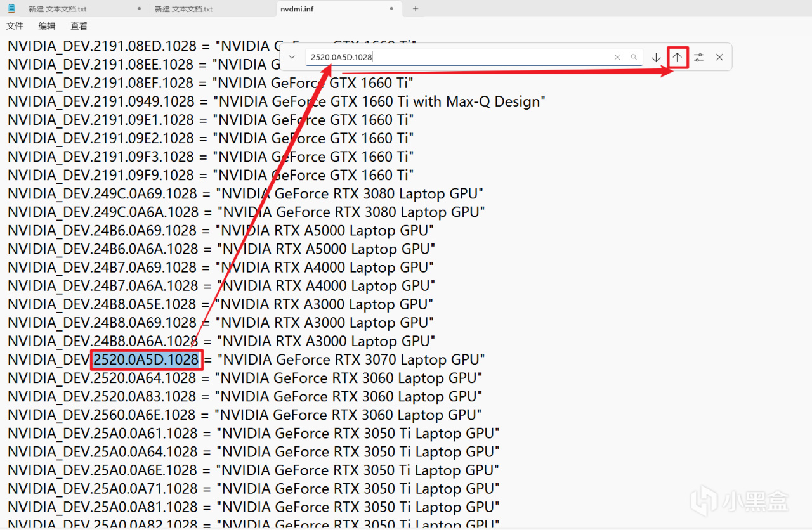Click the line with NVIDIA_DEV.2191.08ED.1028
Viewport: 812px width, 530px height.
[x=211, y=46]
